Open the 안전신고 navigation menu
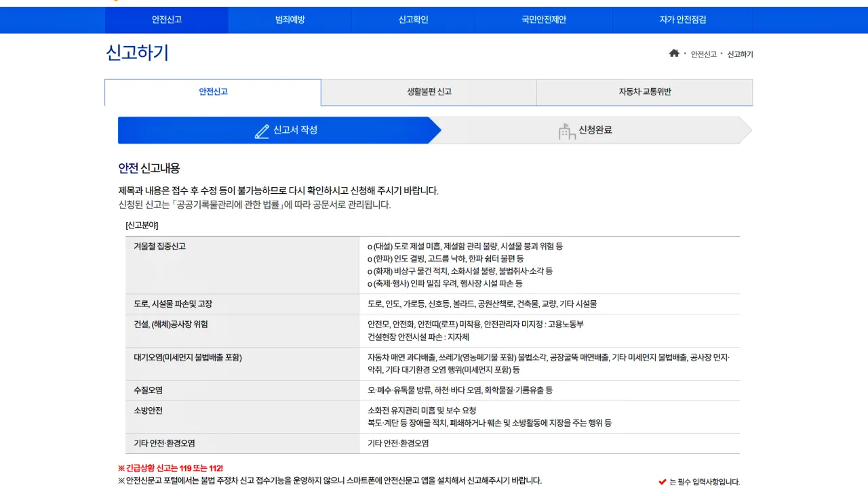 [x=166, y=20]
